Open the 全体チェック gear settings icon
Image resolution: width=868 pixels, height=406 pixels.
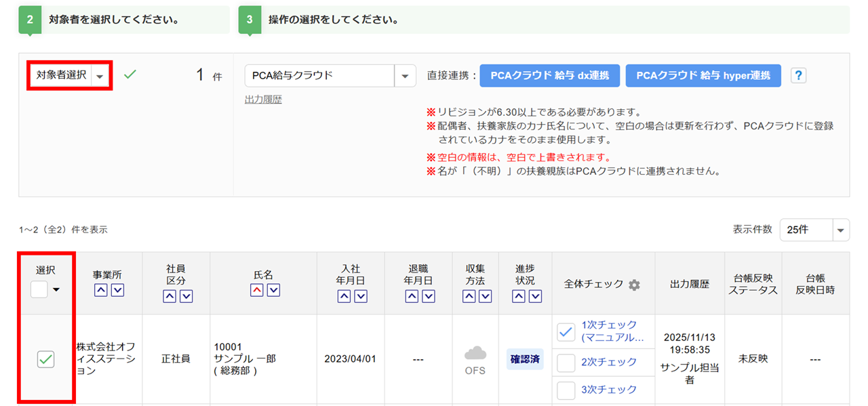[634, 285]
